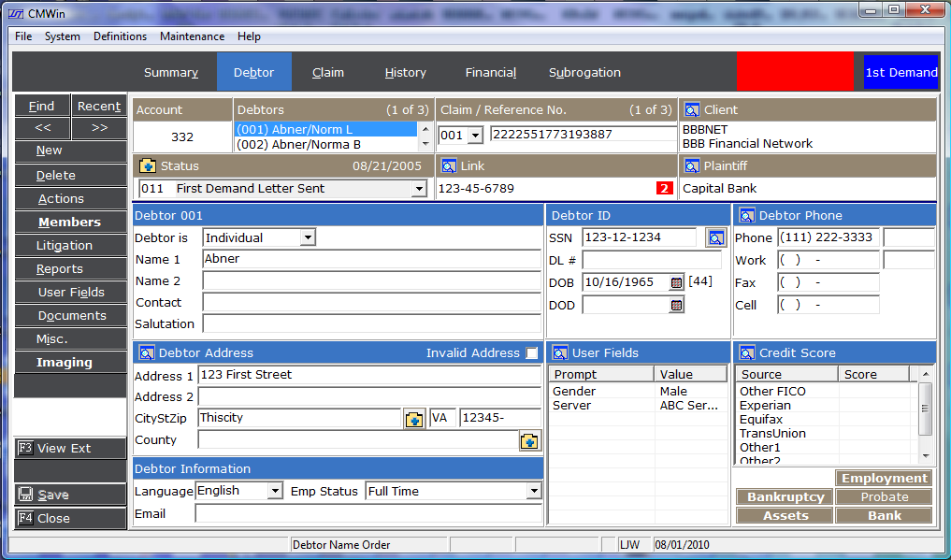Open the Status code dropdown
This screenshot has width=951, height=560.
pos(418,189)
